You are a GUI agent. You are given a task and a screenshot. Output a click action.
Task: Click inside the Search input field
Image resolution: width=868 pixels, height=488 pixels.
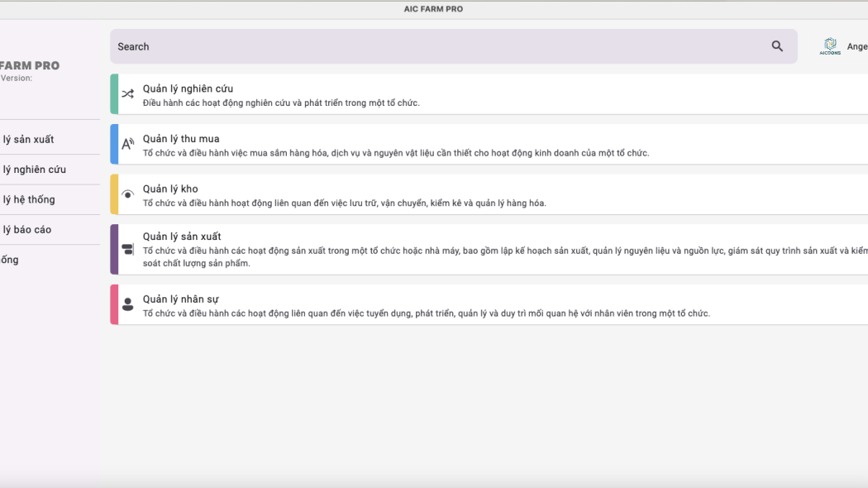click(x=430, y=46)
